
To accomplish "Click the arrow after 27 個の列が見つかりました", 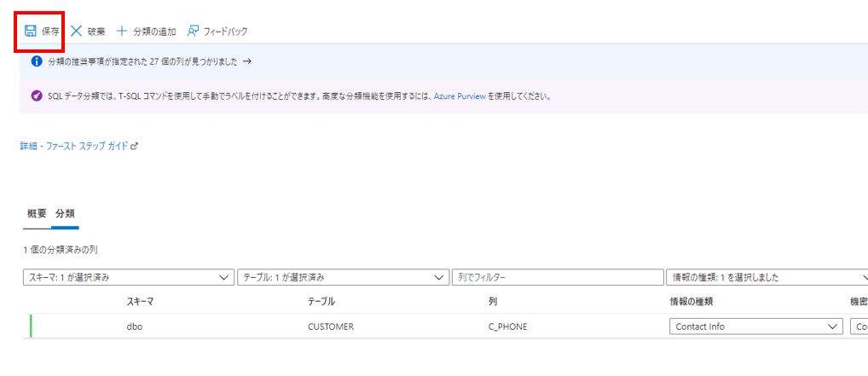I will point(247,61).
